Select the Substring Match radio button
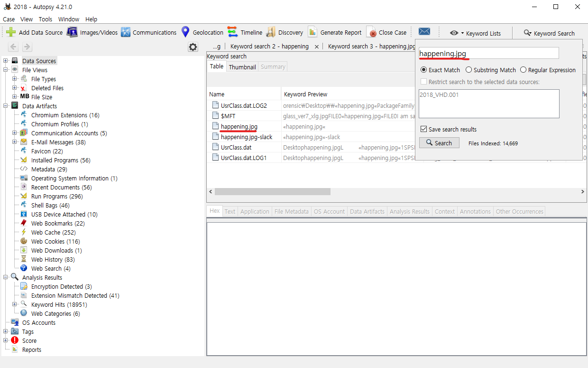This screenshot has width=588, height=368. click(469, 70)
